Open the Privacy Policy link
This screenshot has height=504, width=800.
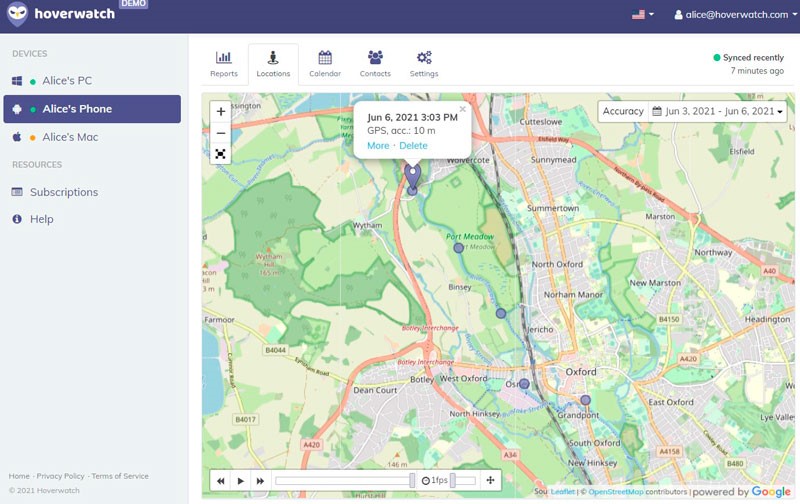coord(60,476)
